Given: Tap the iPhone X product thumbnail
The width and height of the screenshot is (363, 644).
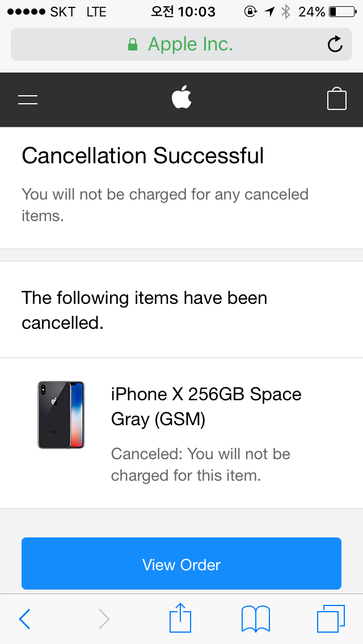Looking at the screenshot, I should coord(61,415).
